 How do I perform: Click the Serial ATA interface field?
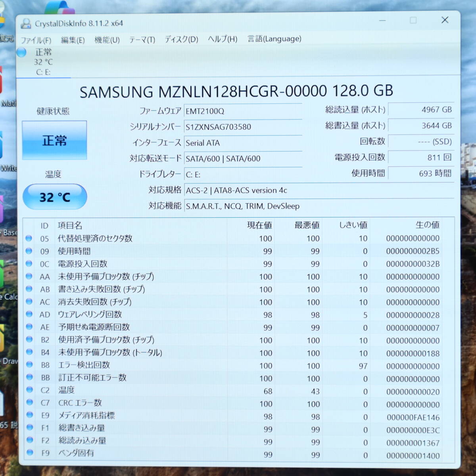coord(243,143)
